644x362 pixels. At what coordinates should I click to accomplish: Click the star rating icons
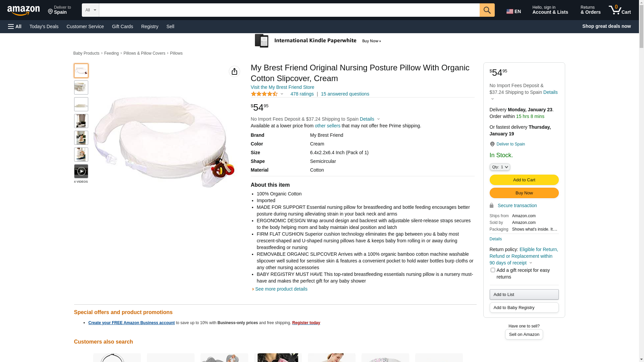[264, 94]
